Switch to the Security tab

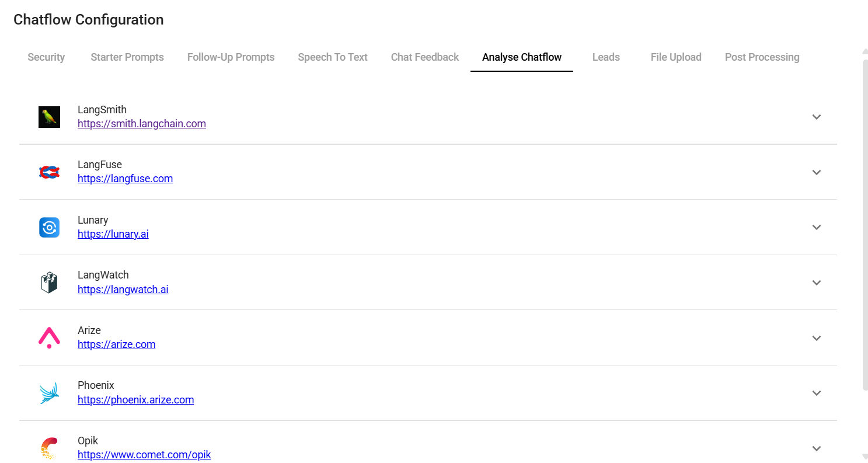click(x=46, y=57)
